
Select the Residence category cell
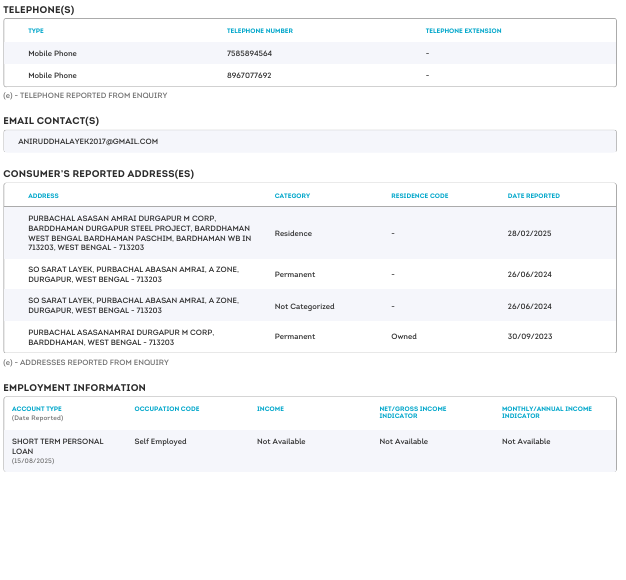point(293,233)
